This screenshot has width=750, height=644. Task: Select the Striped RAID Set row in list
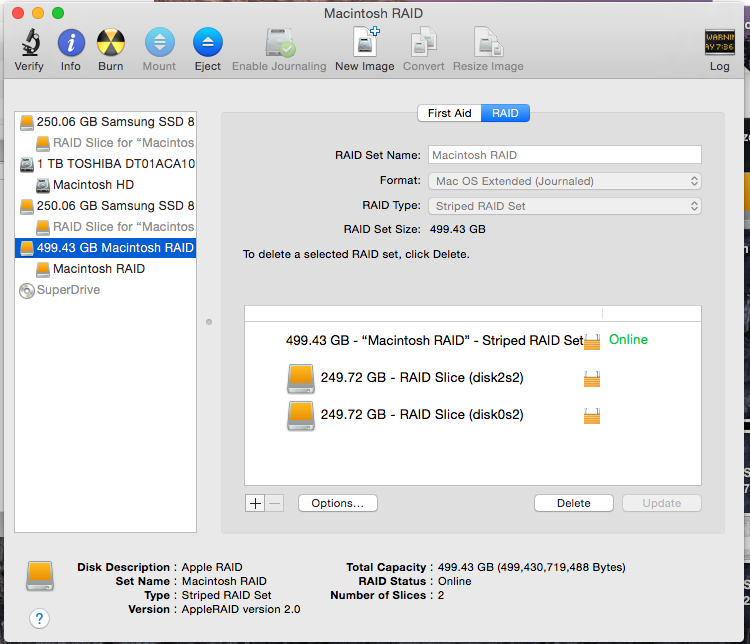click(x=473, y=340)
